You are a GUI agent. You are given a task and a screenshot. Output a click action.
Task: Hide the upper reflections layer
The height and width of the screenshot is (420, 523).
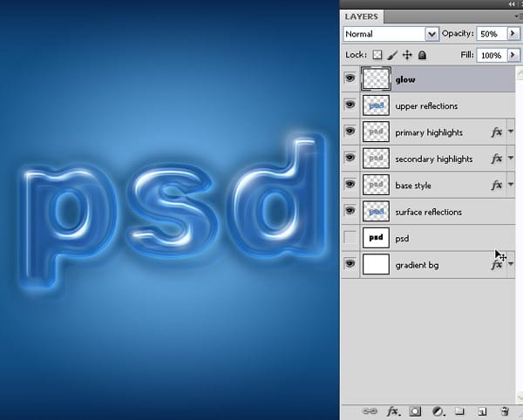pyautogui.click(x=350, y=105)
